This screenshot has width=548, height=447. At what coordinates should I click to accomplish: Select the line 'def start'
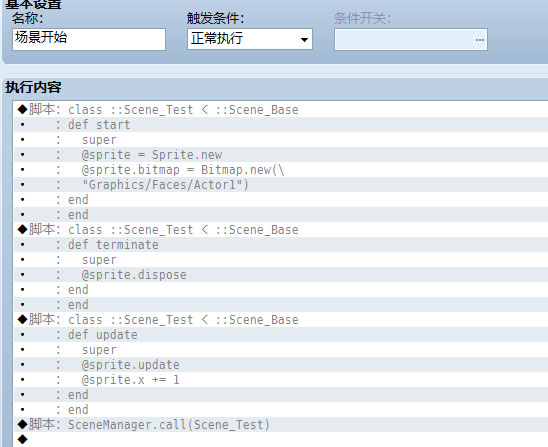pos(281,125)
